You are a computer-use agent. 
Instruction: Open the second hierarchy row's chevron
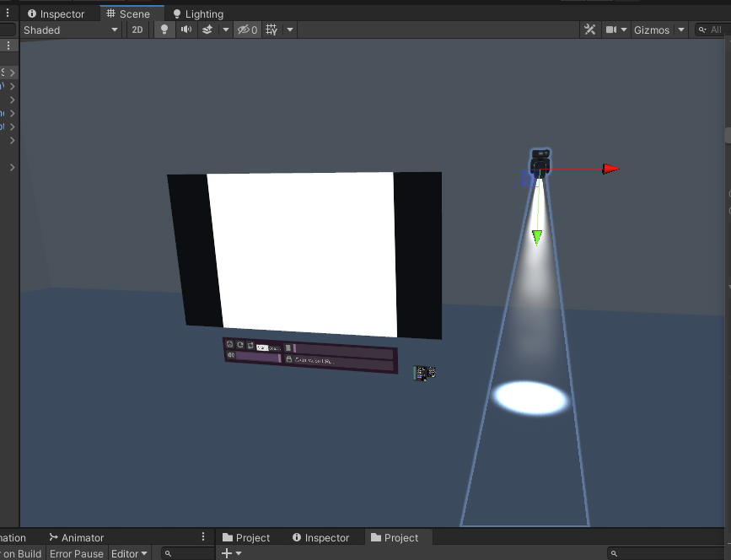(x=12, y=86)
